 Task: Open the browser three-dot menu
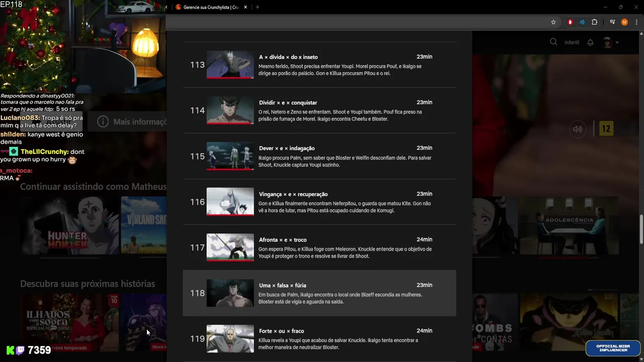tap(636, 22)
